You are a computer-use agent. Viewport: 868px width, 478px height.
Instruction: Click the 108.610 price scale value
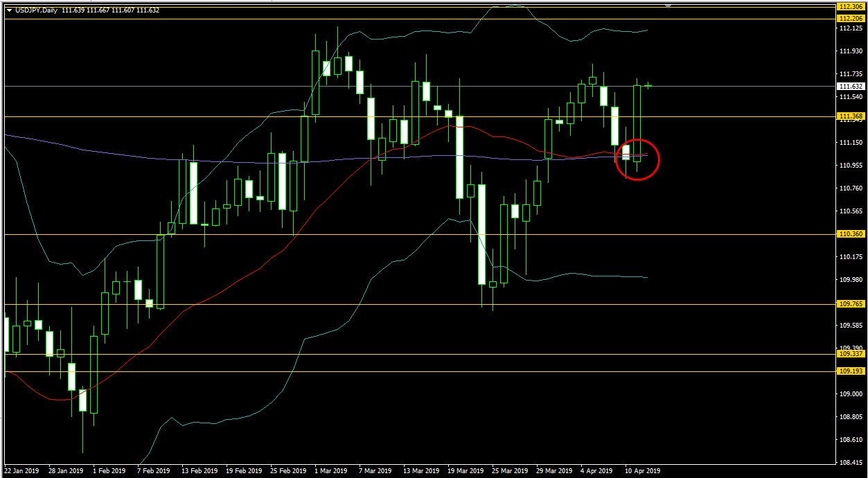tap(850, 440)
